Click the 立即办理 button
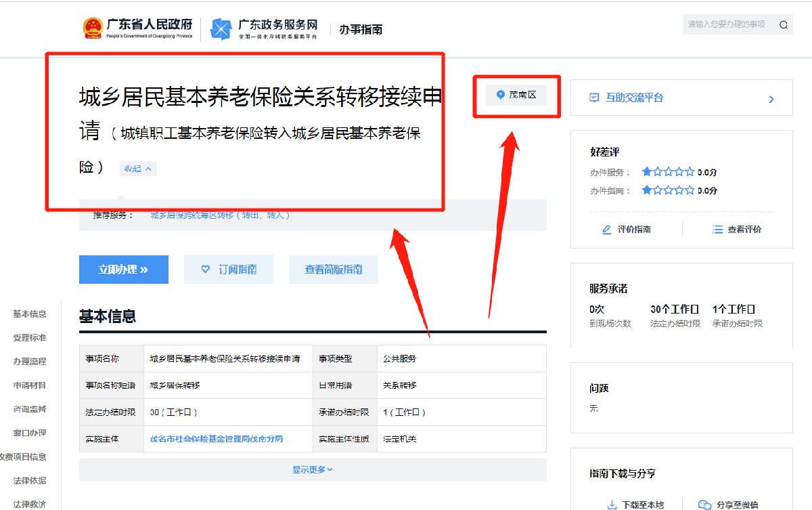The image size is (812, 510). [x=123, y=270]
